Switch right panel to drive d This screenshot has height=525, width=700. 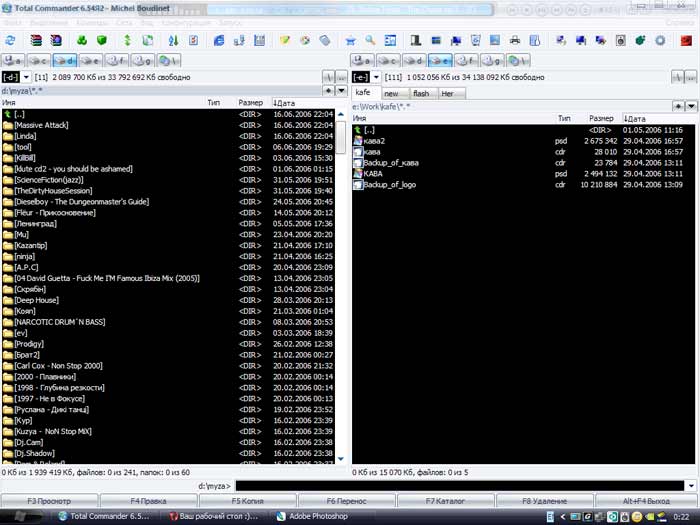coord(414,60)
